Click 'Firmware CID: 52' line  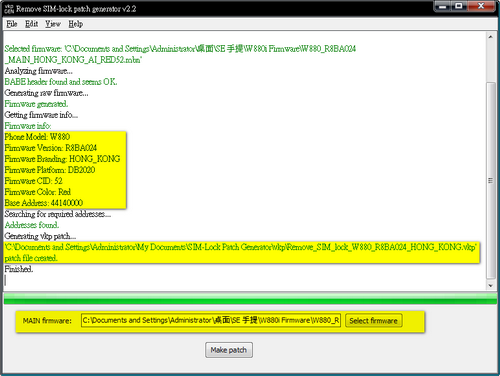pos(34,181)
